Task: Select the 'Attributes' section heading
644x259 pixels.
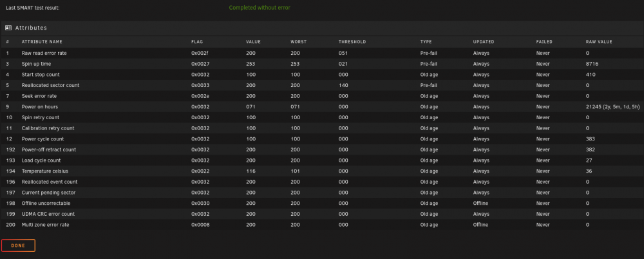Action: (x=31, y=28)
